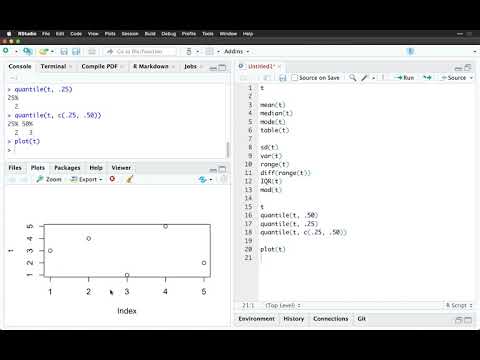Close the Untitled1 script tab
Viewport: 480px width, 360px height.
pyautogui.click(x=279, y=66)
